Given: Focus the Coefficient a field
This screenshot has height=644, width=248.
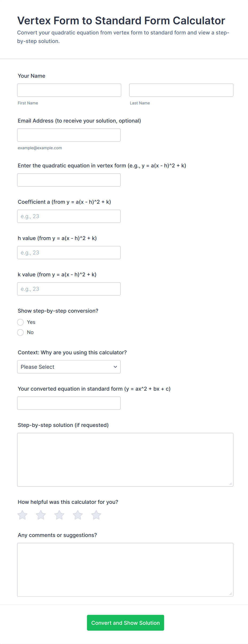Looking at the screenshot, I should pyautogui.click(x=69, y=216).
